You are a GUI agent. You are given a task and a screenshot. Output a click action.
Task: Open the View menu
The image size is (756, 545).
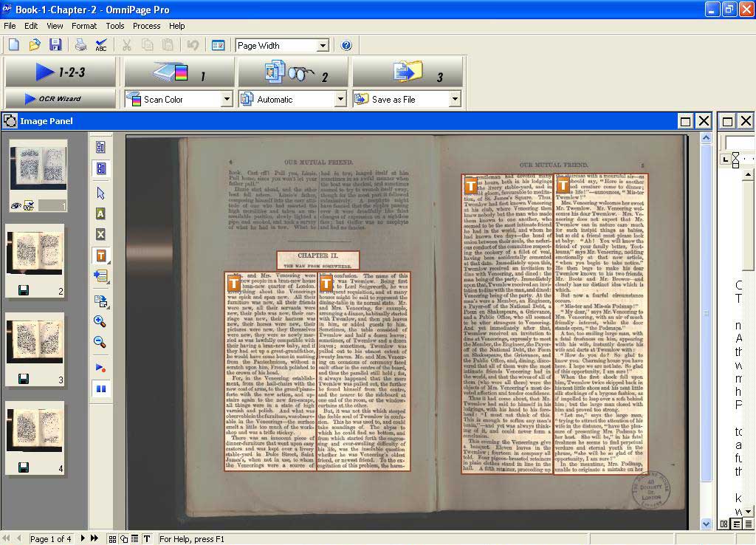(x=55, y=26)
